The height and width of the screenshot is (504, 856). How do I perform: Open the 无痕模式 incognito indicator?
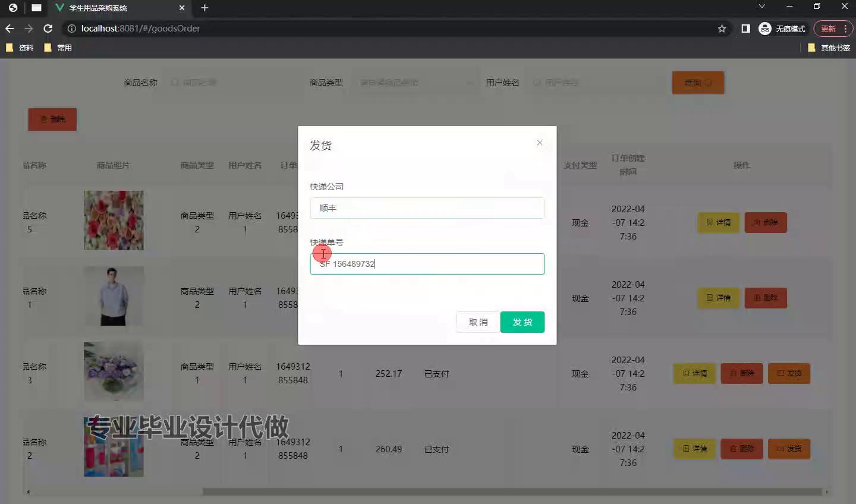[x=782, y=29]
